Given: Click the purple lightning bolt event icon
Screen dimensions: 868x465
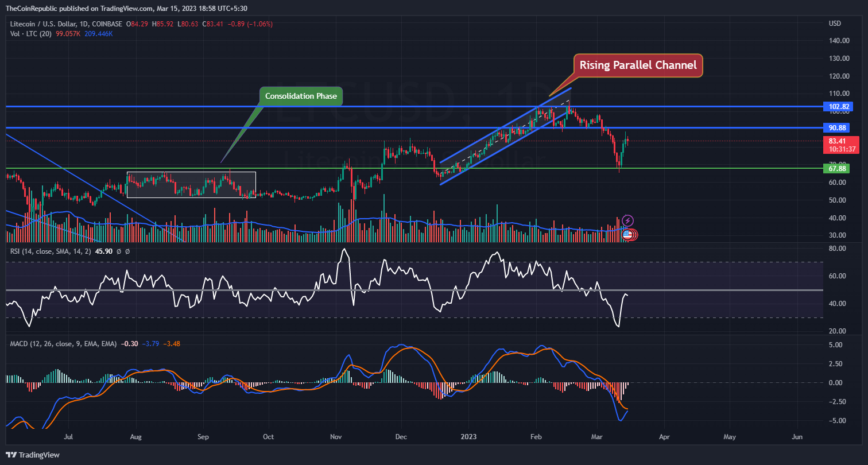Looking at the screenshot, I should point(628,220).
